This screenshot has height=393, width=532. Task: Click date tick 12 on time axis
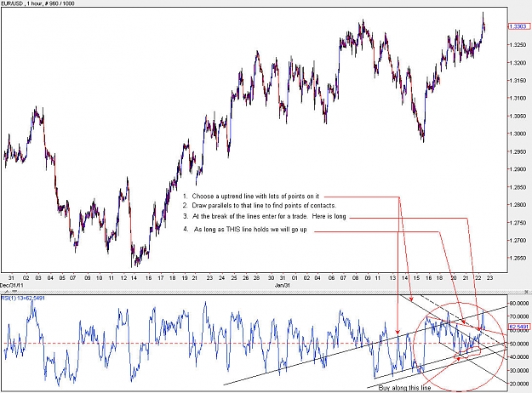[x=123, y=278]
